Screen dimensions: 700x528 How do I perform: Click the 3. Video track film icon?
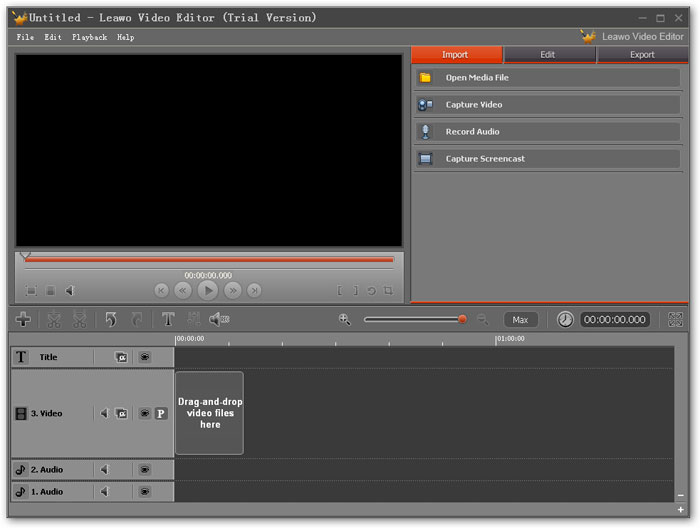(21, 413)
